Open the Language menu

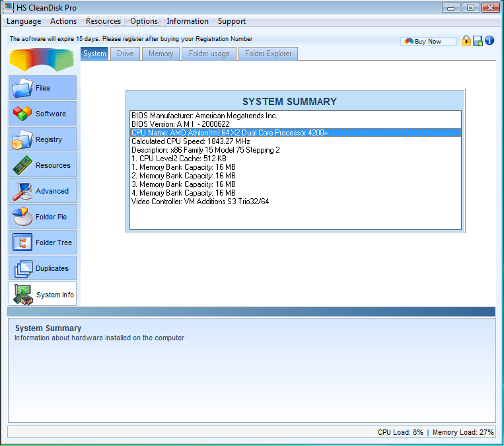[24, 21]
